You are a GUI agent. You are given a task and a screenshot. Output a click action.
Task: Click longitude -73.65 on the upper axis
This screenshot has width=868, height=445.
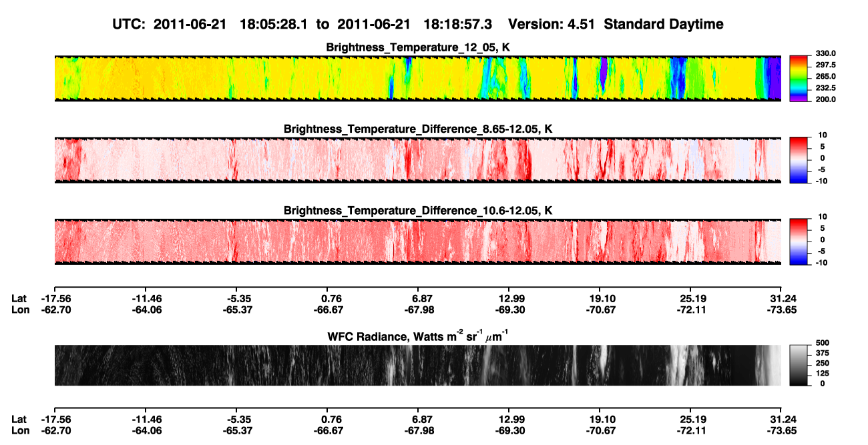(x=783, y=310)
